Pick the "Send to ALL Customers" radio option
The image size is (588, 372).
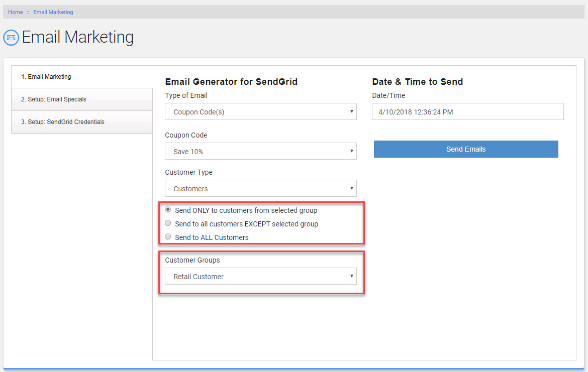coord(168,237)
